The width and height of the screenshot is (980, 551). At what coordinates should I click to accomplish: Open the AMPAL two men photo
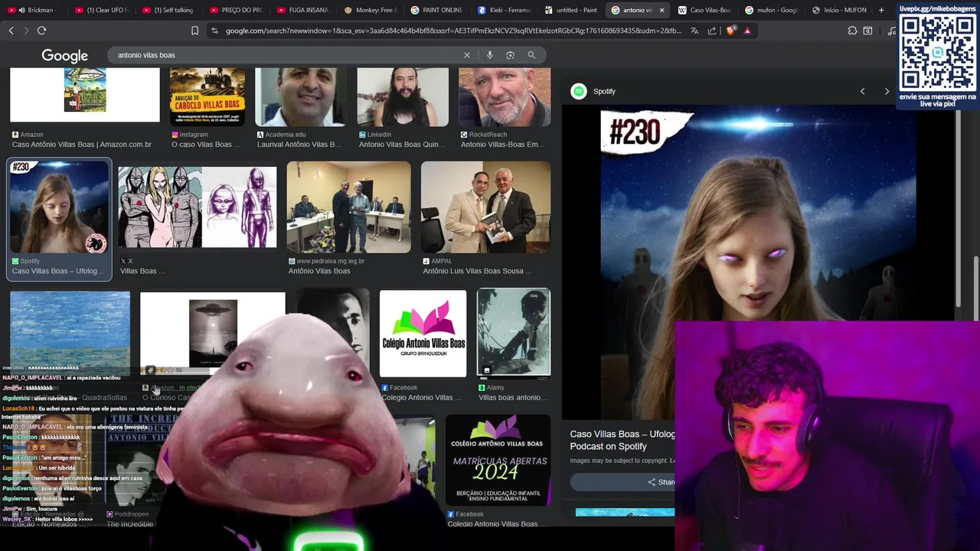tap(485, 207)
